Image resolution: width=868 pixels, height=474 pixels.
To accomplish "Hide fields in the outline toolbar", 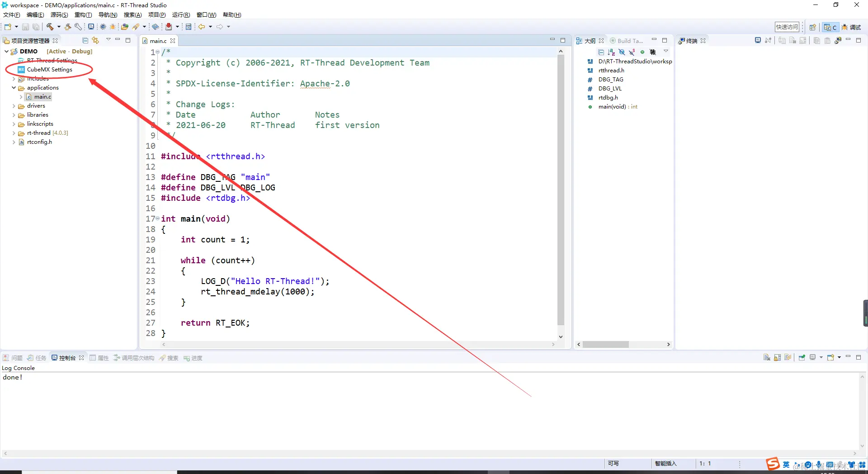I will 622,52.
